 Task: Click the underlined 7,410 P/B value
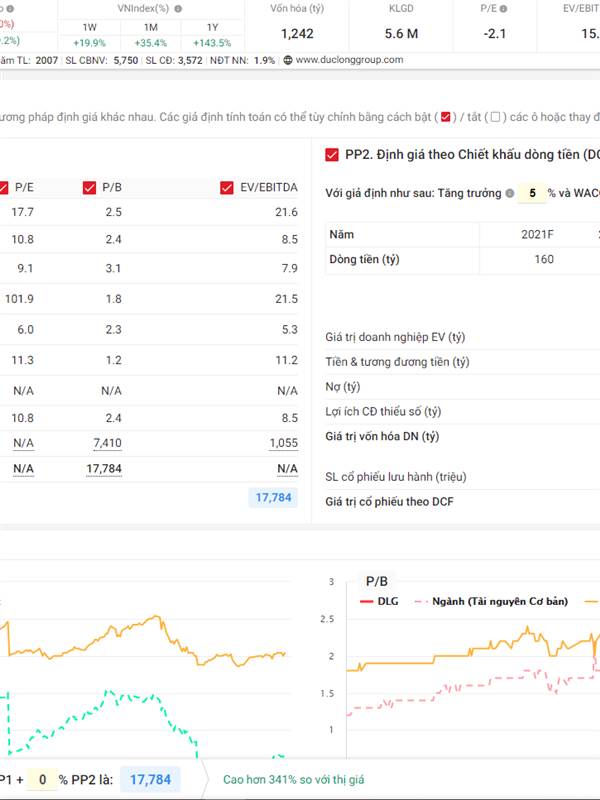tap(107, 443)
